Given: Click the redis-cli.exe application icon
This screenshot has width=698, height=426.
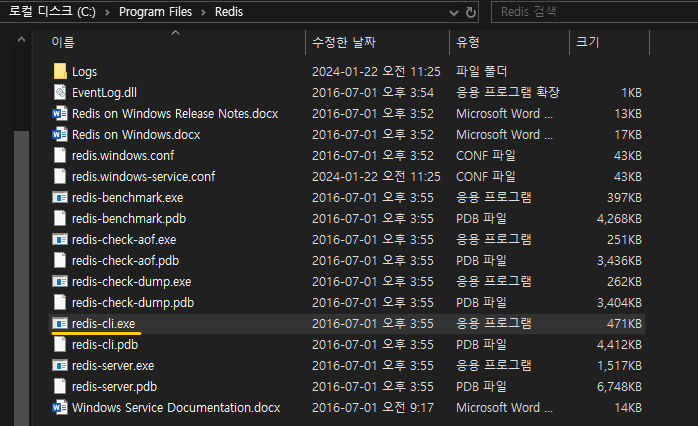Looking at the screenshot, I should [x=60, y=323].
